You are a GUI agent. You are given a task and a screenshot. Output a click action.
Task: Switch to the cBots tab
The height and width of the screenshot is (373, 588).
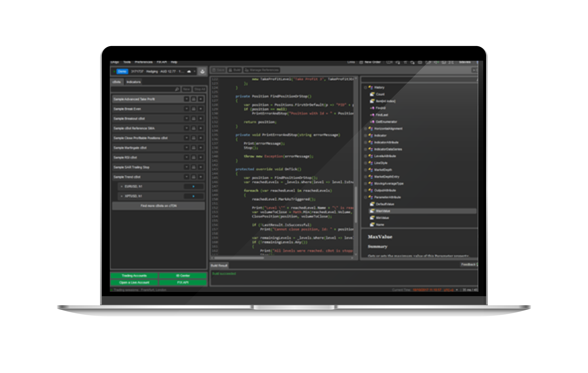116,82
